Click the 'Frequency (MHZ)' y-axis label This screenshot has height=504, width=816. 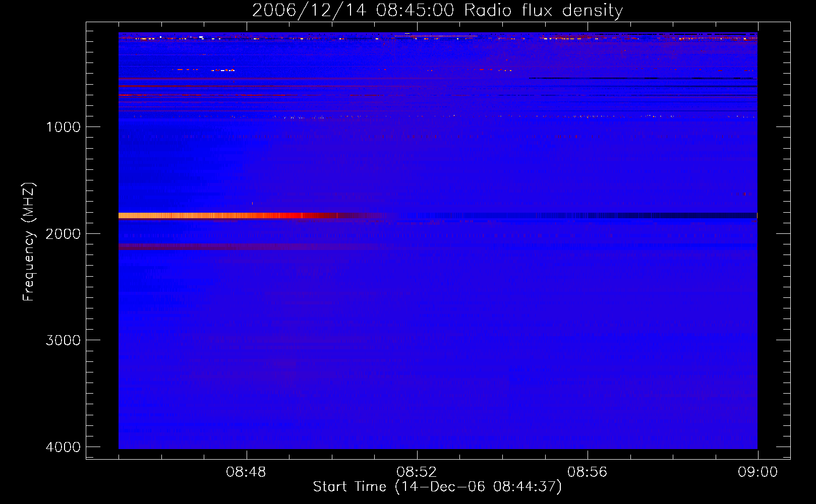click(x=29, y=242)
